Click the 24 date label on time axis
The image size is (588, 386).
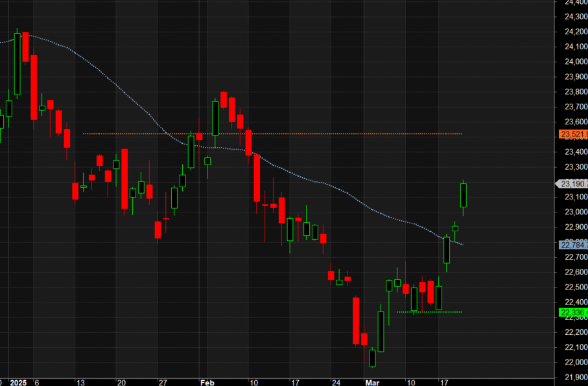[335, 381]
